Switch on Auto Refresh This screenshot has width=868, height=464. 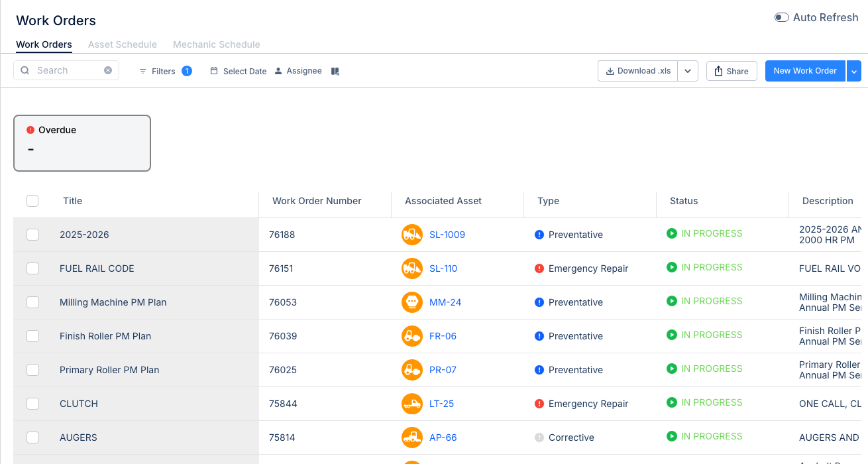(x=781, y=17)
